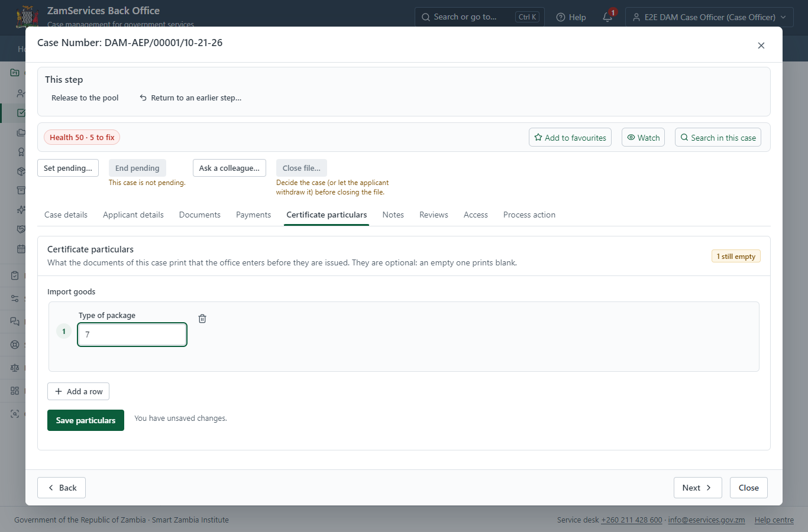The width and height of the screenshot is (808, 532).
Task: Focus the Type of package field
Action: click(132, 335)
